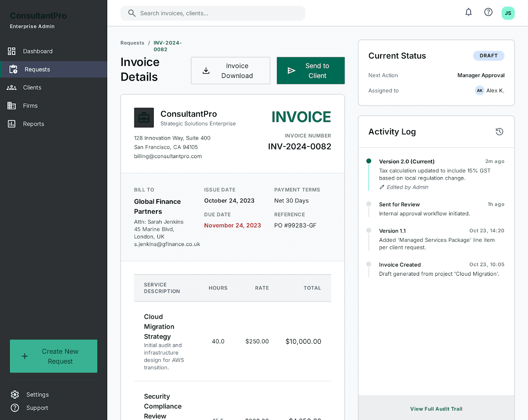Click the Support question mark icon in sidebar
This screenshot has width=528, height=420.
[15, 408]
